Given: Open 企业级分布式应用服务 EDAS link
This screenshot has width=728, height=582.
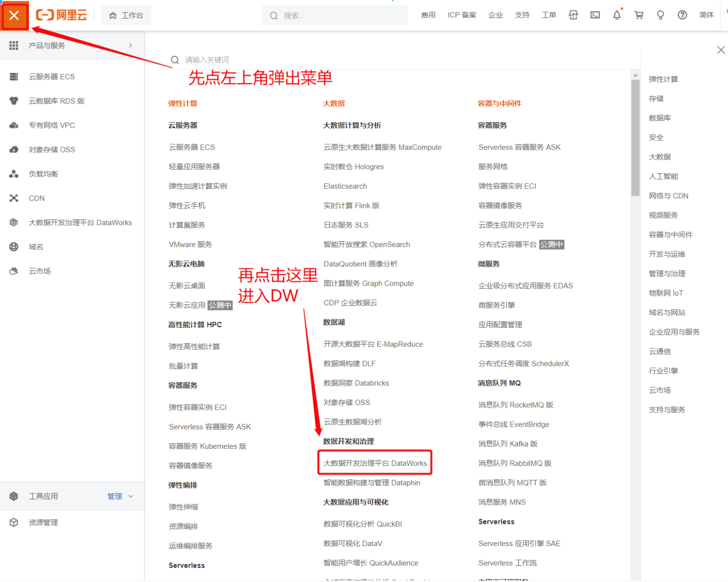Looking at the screenshot, I should (526, 286).
